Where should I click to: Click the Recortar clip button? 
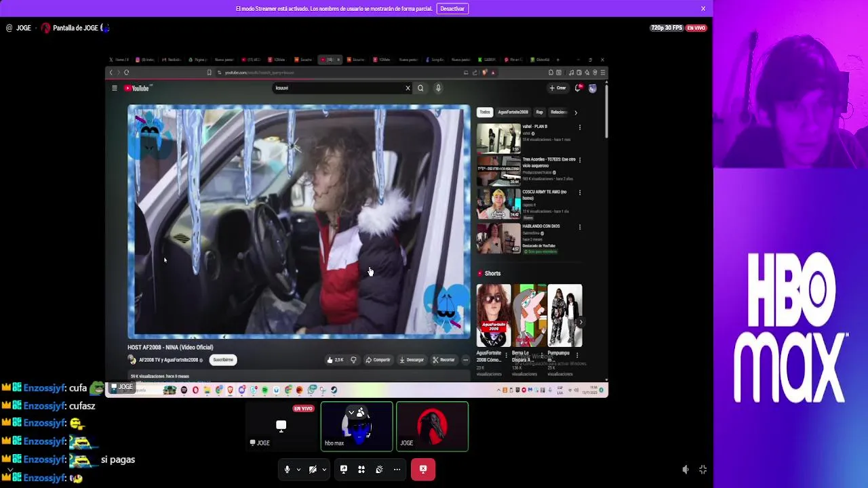pyautogui.click(x=443, y=360)
